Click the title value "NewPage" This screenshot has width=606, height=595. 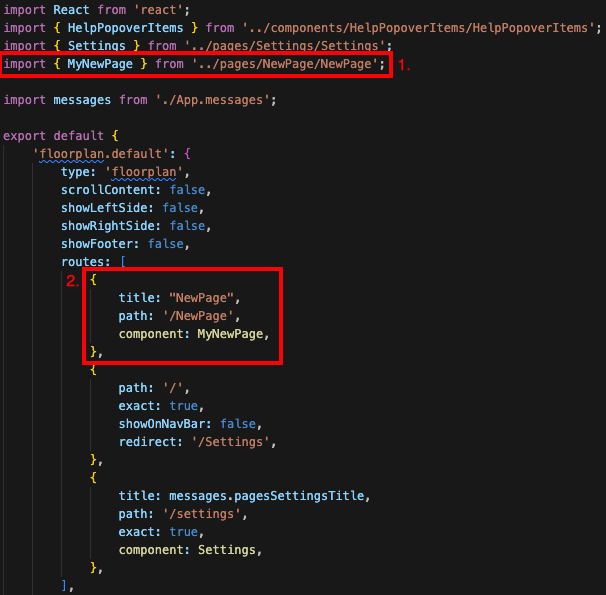[201, 298]
